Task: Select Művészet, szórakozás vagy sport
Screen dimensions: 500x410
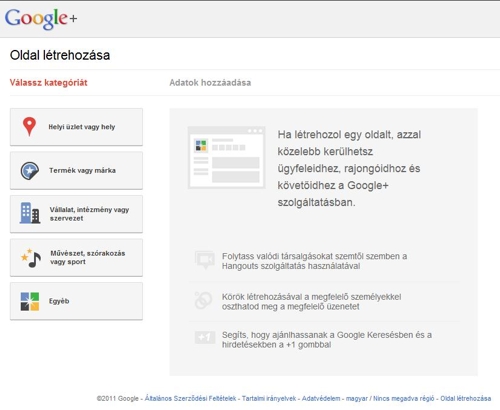Action: coord(76,258)
